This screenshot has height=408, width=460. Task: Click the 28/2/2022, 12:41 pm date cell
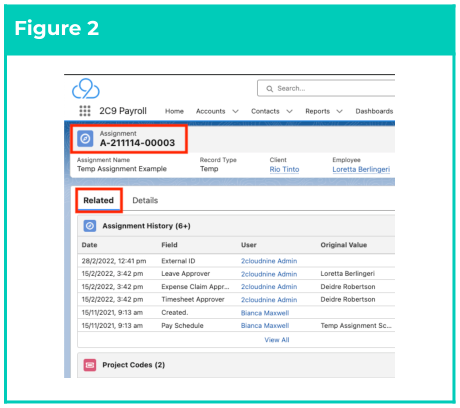[x=114, y=261]
